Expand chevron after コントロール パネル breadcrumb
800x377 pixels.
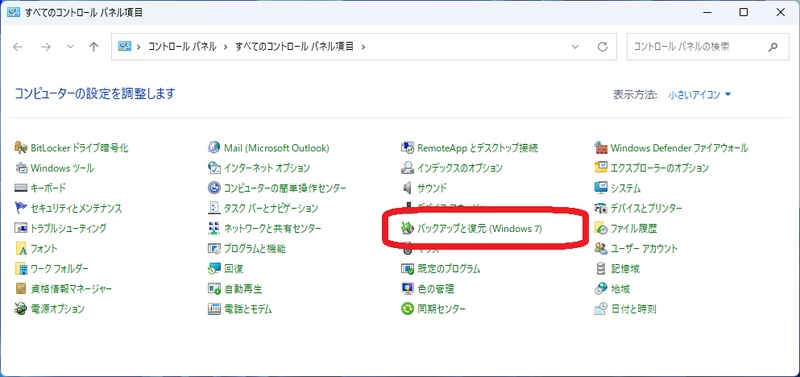tap(226, 47)
